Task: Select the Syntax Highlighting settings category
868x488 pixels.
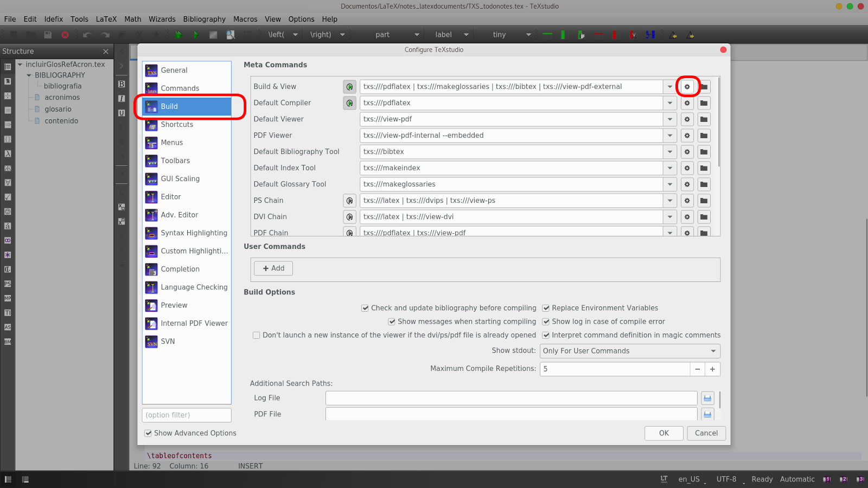Action: (x=187, y=233)
